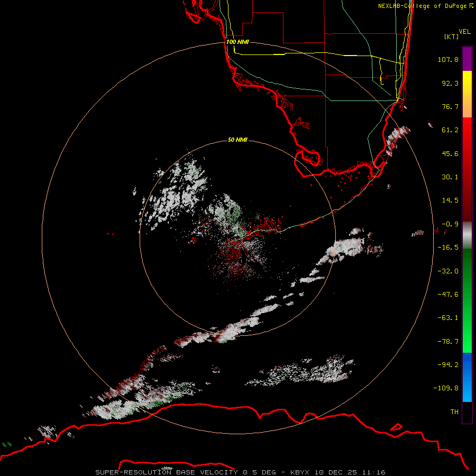The width and height of the screenshot is (476, 476).
Task: Click the 30.1 velocity legend value
Action: (450, 177)
